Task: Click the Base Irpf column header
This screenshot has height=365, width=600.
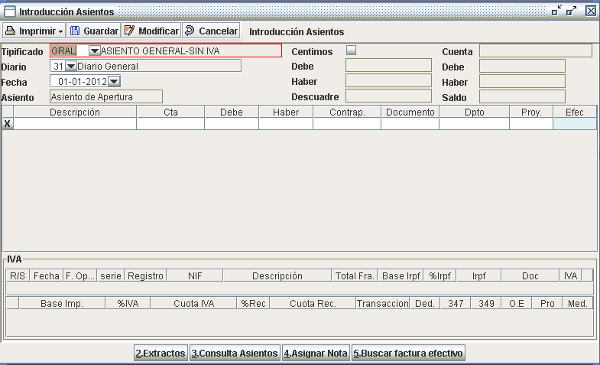Action: (401, 275)
